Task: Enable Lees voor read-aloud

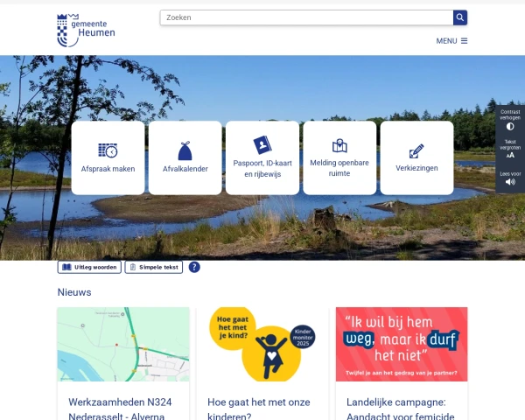Action: 510,178
